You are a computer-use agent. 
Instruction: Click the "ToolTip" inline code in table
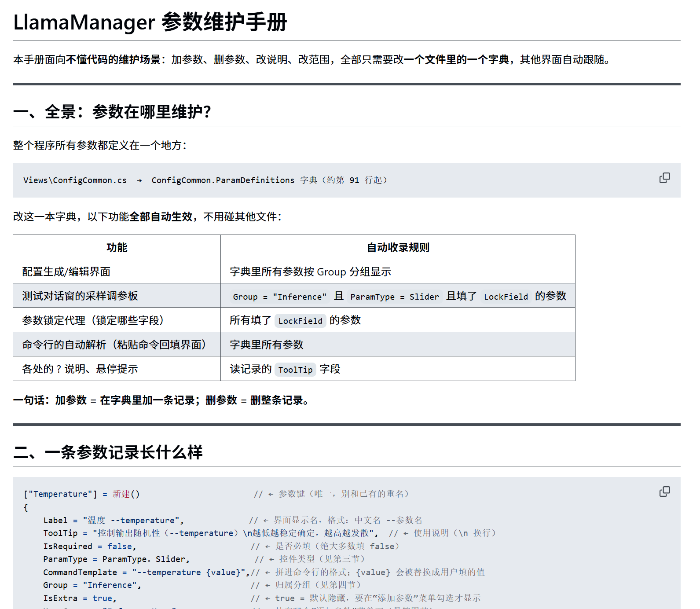(x=295, y=370)
